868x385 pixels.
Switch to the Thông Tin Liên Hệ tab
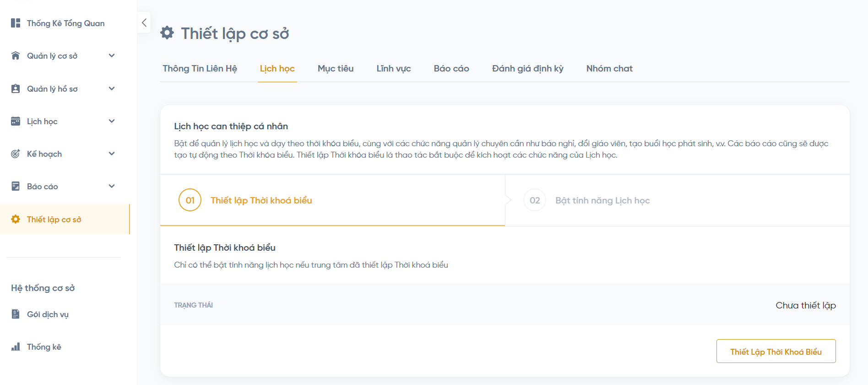pos(200,69)
